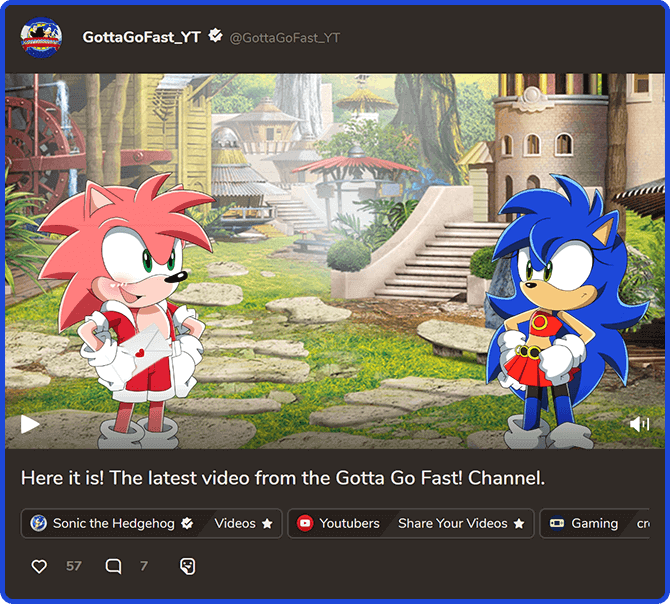Click the 7 comments count
This screenshot has width=670, height=604.
(x=144, y=566)
